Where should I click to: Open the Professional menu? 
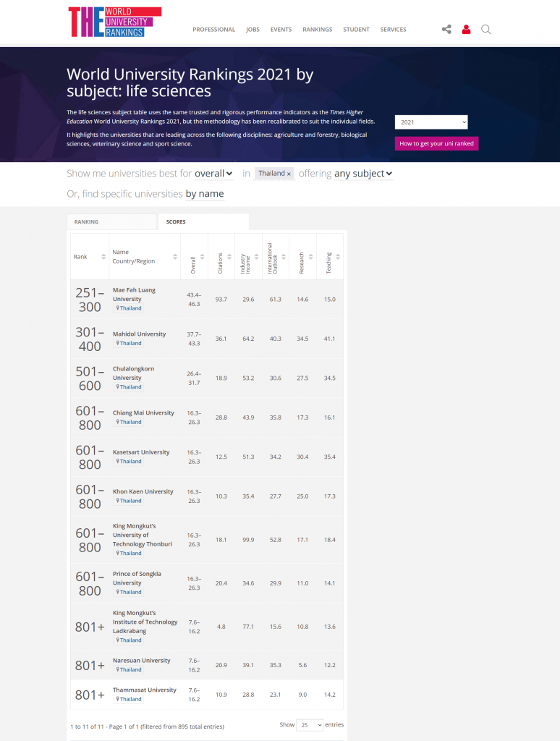click(x=213, y=29)
